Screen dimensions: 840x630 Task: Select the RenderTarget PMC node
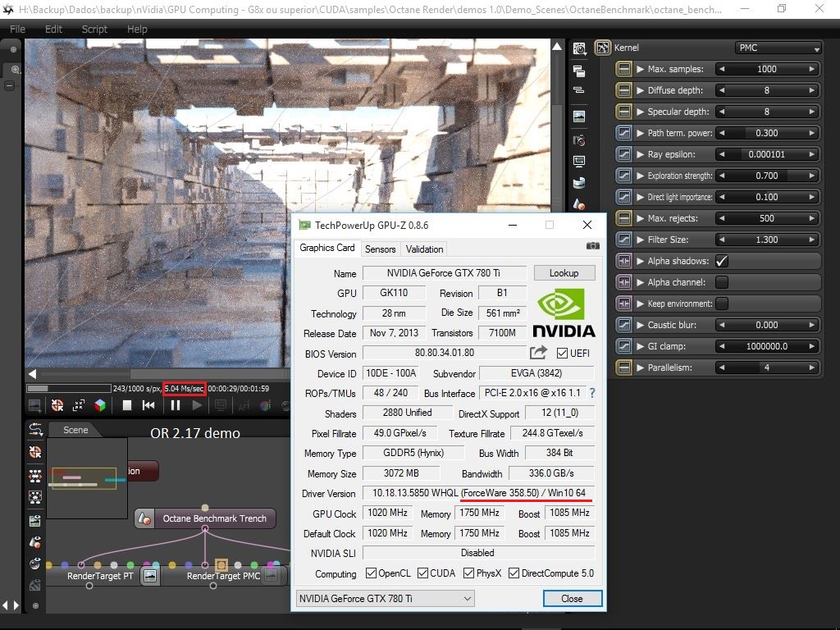223,576
